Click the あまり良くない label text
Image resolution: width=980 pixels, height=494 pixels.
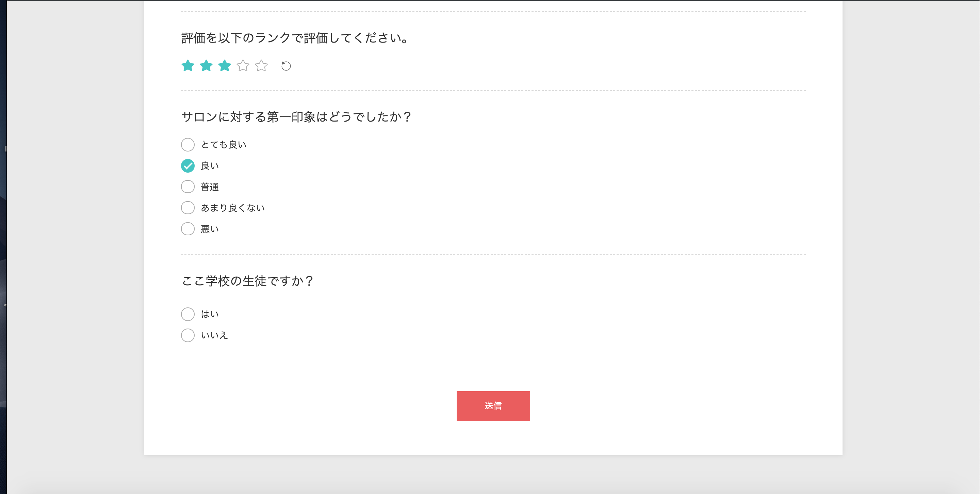pyautogui.click(x=233, y=208)
